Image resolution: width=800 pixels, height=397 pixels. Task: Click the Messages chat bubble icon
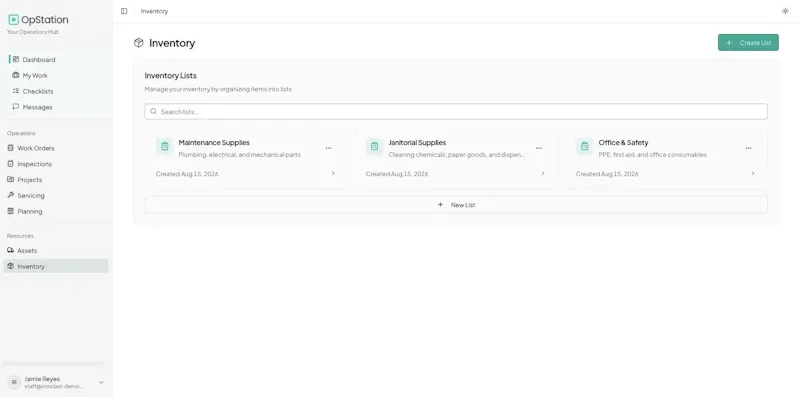(16, 107)
